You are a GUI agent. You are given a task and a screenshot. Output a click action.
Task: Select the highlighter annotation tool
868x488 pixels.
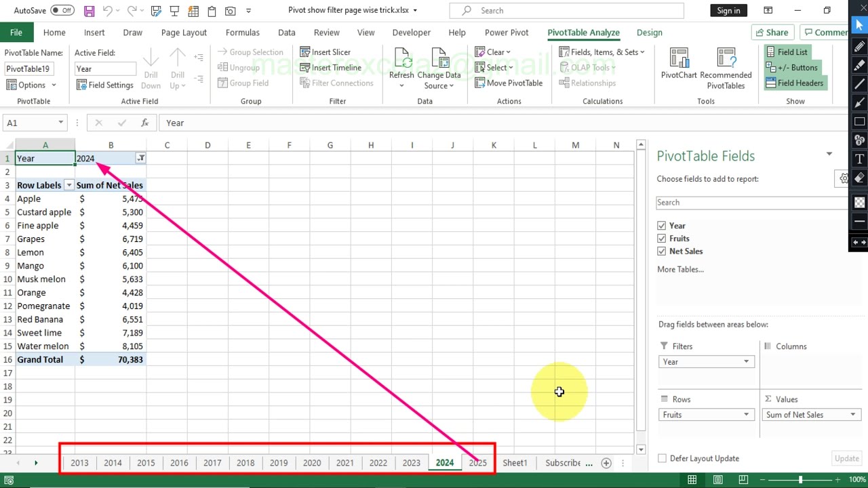[x=859, y=65]
